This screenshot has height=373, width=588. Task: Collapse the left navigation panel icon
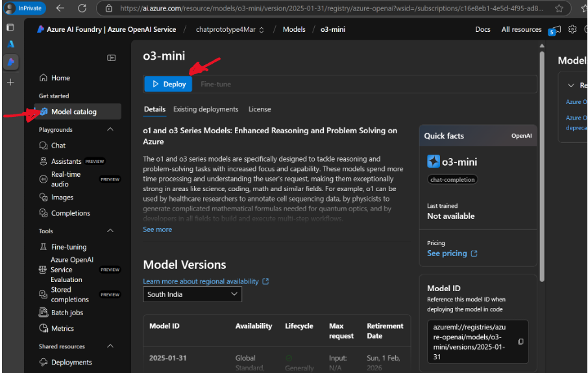click(112, 58)
